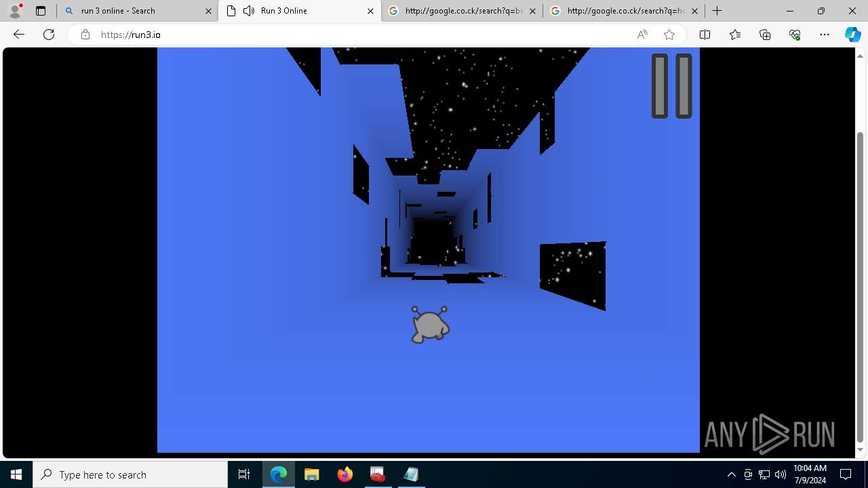View site information lock icon
This screenshot has width=868, height=488.
pos(85,35)
